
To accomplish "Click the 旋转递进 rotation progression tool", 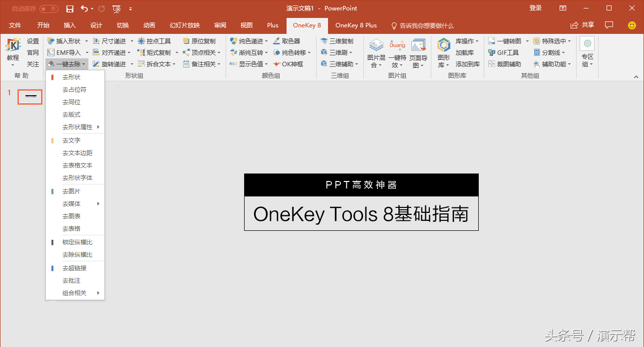I will point(110,64).
